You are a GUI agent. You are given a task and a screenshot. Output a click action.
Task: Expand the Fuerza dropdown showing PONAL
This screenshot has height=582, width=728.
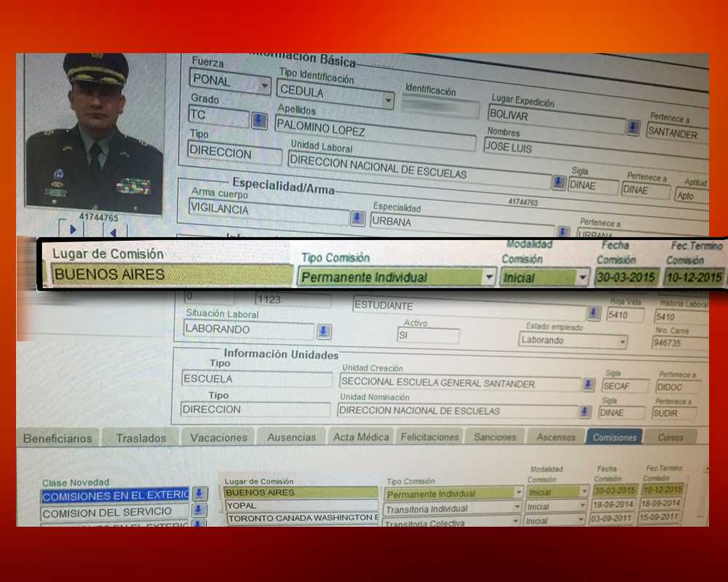click(264, 84)
